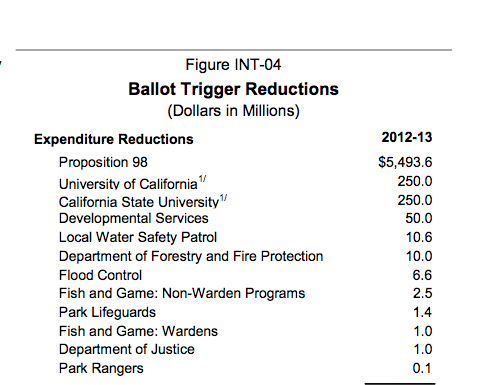The width and height of the screenshot is (486, 385).
Task: Select the Park Lifeguards row label
Action: pyautogui.click(x=107, y=313)
